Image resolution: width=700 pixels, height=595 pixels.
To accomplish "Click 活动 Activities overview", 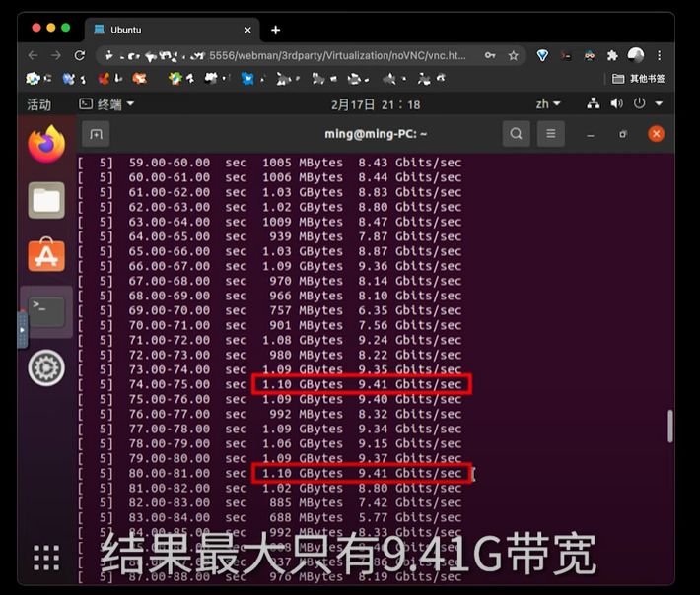I will [x=38, y=104].
